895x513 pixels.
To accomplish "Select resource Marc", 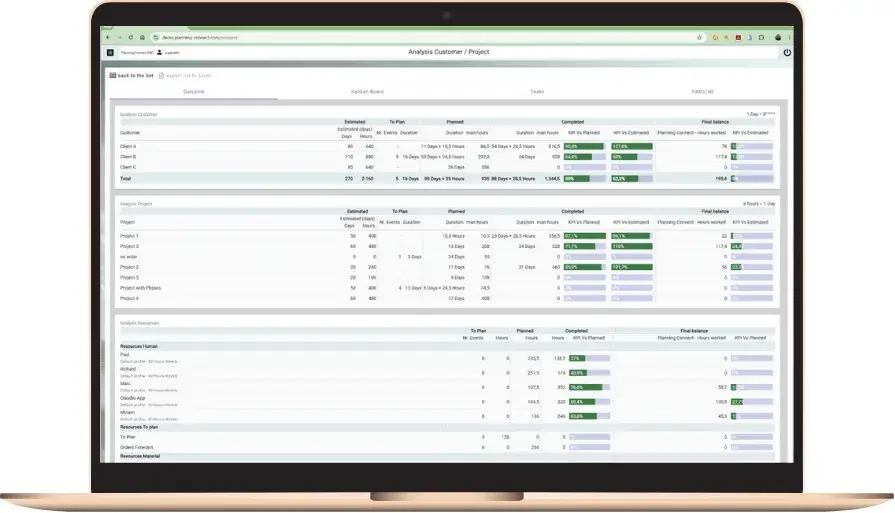I will [446, 387].
